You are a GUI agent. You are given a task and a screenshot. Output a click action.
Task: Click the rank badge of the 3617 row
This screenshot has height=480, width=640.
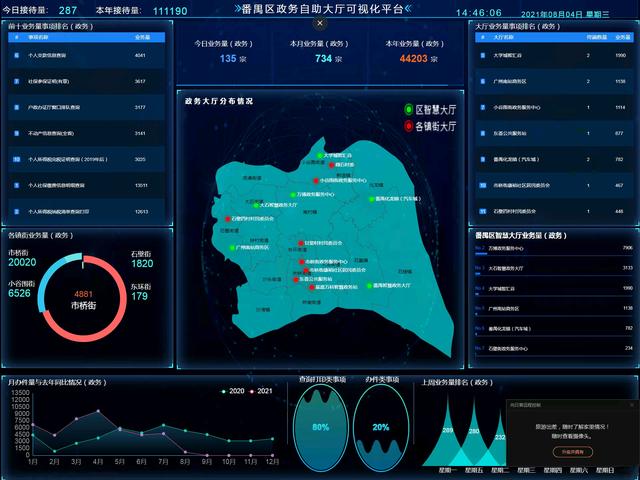(17, 81)
